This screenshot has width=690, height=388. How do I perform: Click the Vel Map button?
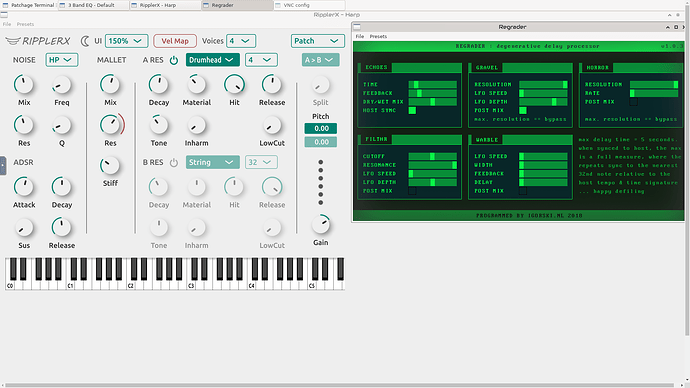point(175,41)
